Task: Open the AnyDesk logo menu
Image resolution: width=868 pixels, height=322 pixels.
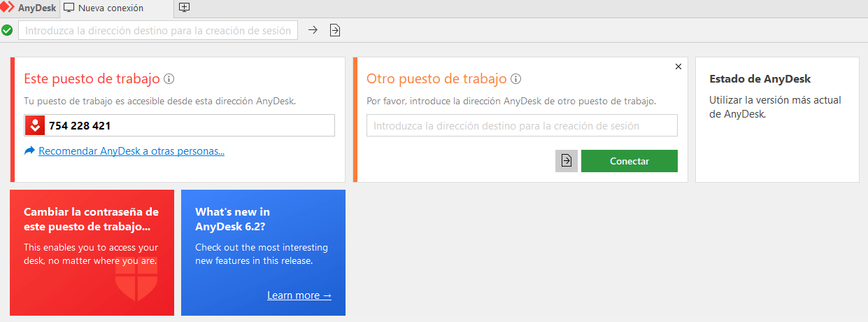Action: pos(29,8)
